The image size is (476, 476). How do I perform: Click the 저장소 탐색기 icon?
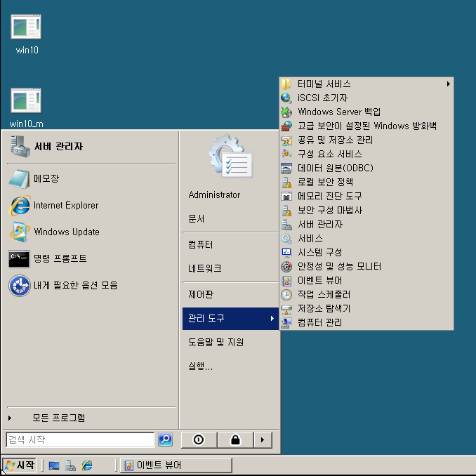point(286,308)
